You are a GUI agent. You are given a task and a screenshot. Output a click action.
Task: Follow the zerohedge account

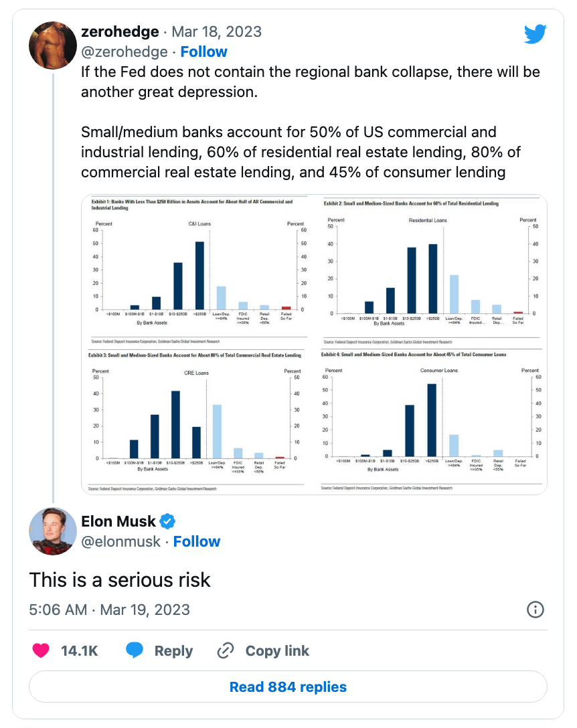point(203,52)
